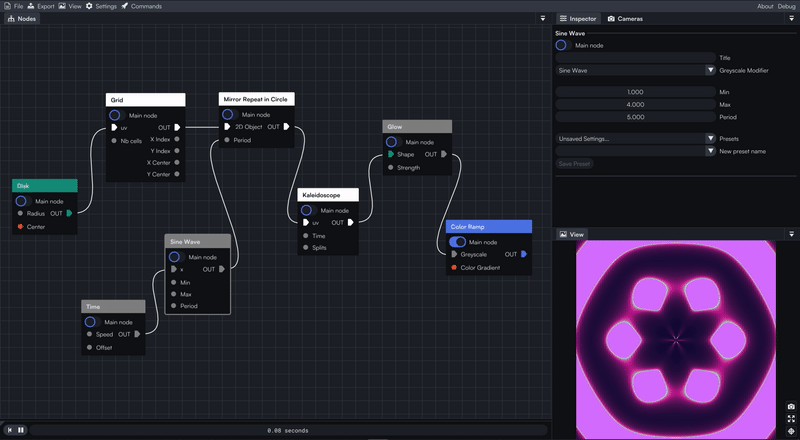Open the Export menu
The width and height of the screenshot is (800, 440).
pyautogui.click(x=41, y=6)
